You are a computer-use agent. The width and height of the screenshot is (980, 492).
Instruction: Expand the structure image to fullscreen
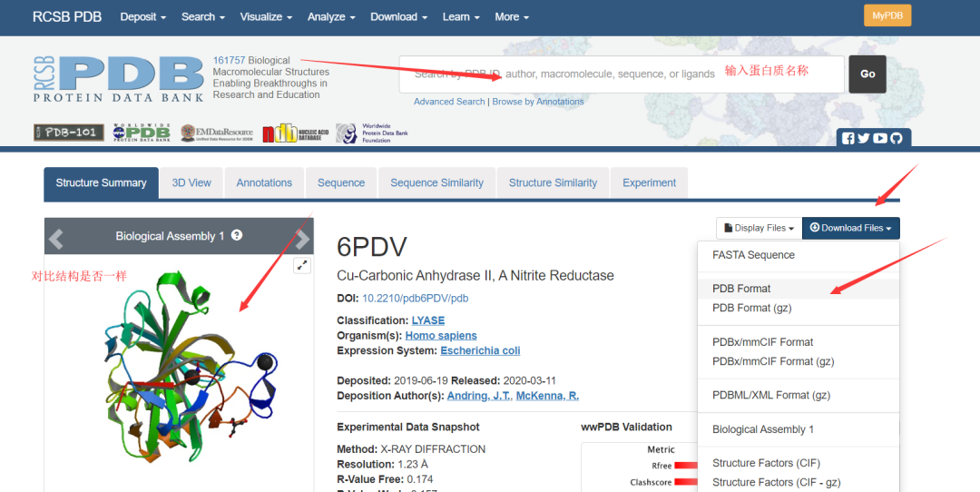click(302, 265)
